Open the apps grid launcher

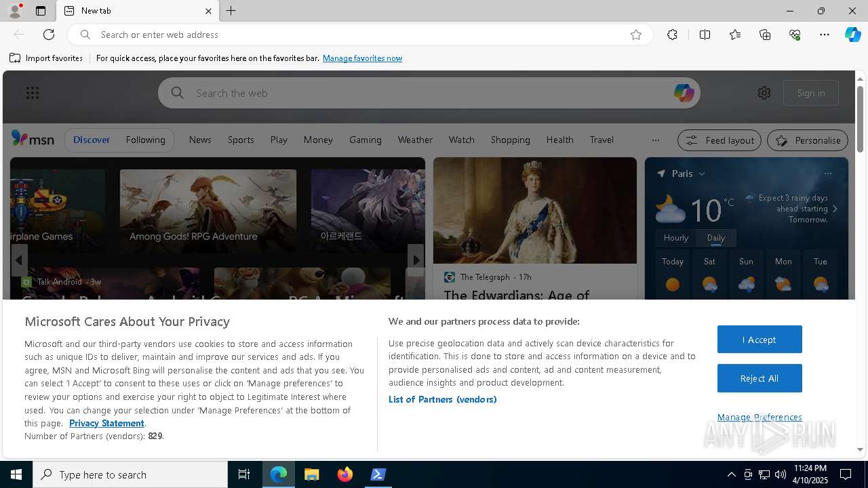(x=32, y=93)
